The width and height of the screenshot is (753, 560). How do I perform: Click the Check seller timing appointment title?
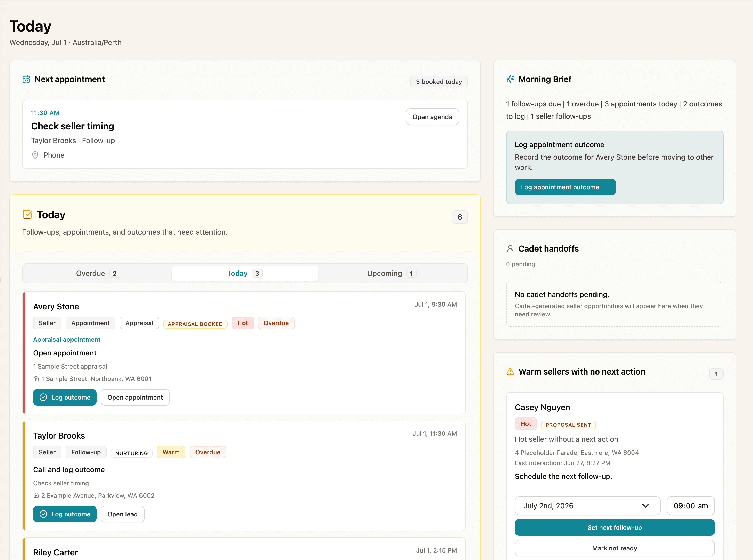[x=73, y=127]
